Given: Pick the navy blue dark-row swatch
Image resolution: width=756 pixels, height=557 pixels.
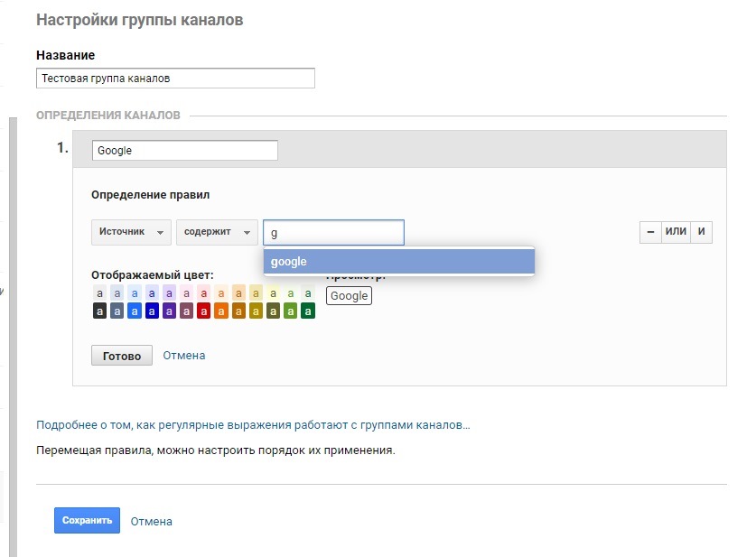Looking at the screenshot, I should click(x=152, y=311).
